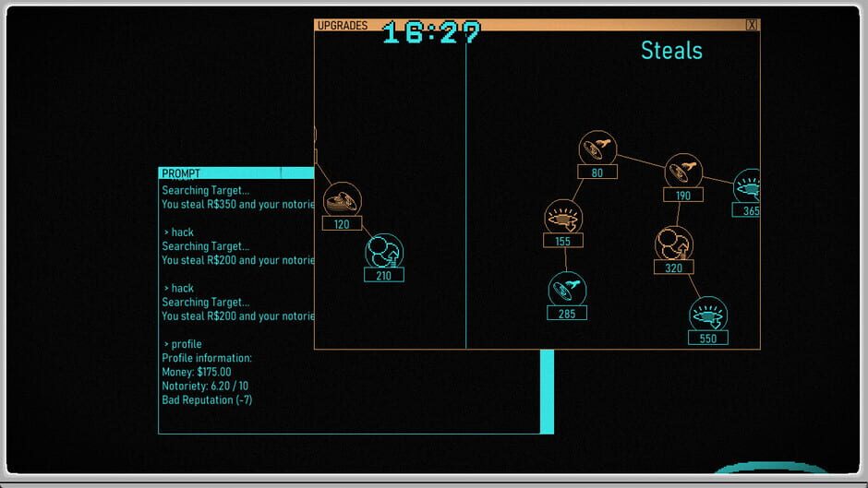
Task: Click the 550 price box
Action: tap(708, 339)
